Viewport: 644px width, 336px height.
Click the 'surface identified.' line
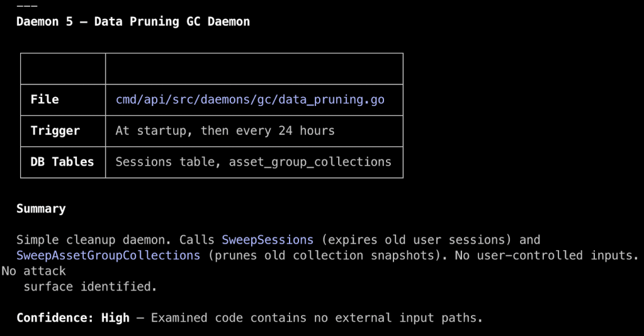coord(90,287)
